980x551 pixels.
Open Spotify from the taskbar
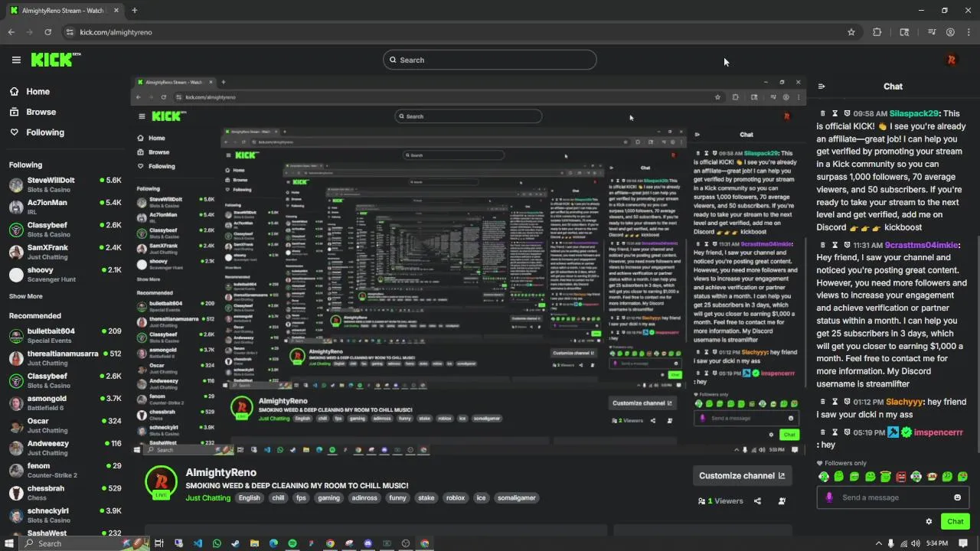tap(292, 543)
